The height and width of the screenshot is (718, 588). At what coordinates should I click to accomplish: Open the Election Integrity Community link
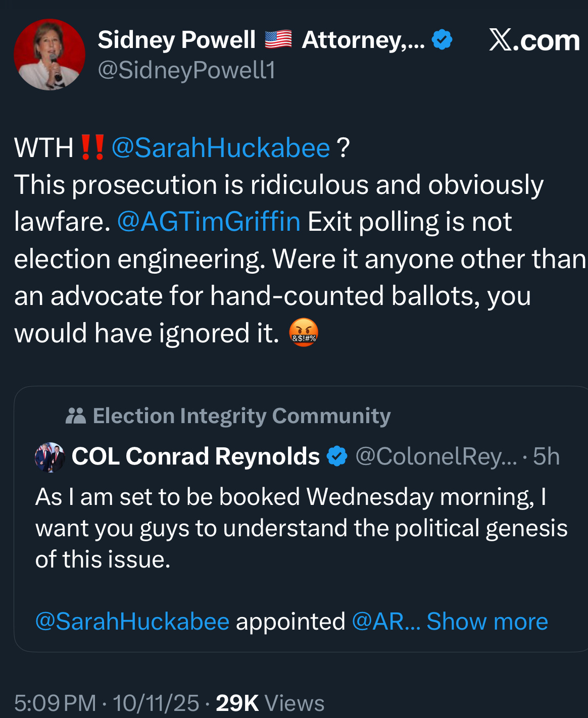(x=241, y=416)
